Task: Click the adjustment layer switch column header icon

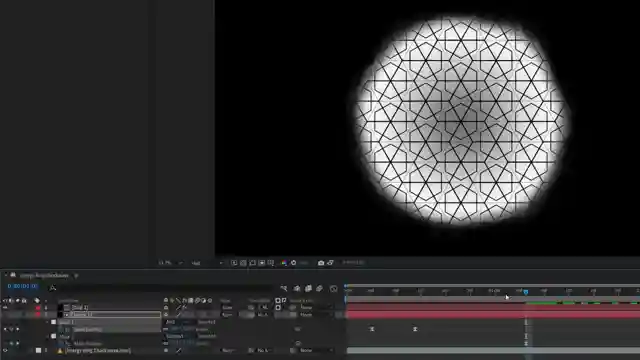Action: tap(204, 300)
